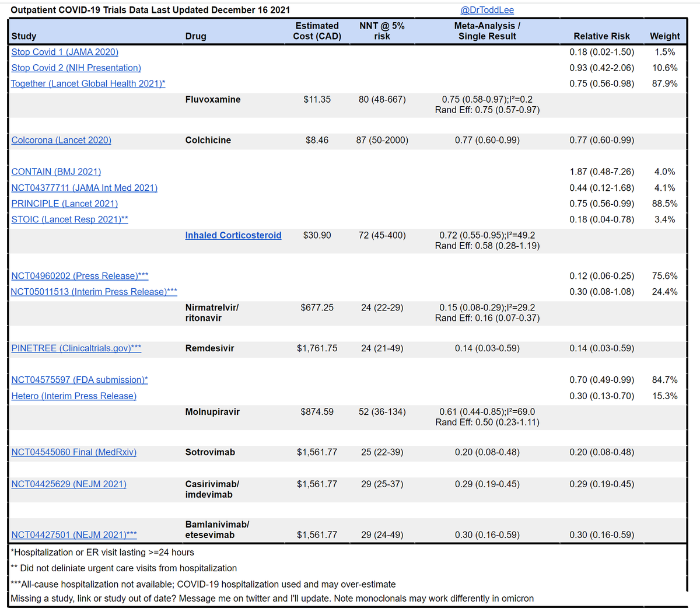Open NCT05011513 (Interim Press Release) link
This screenshot has height=615, width=700.
coord(94,292)
